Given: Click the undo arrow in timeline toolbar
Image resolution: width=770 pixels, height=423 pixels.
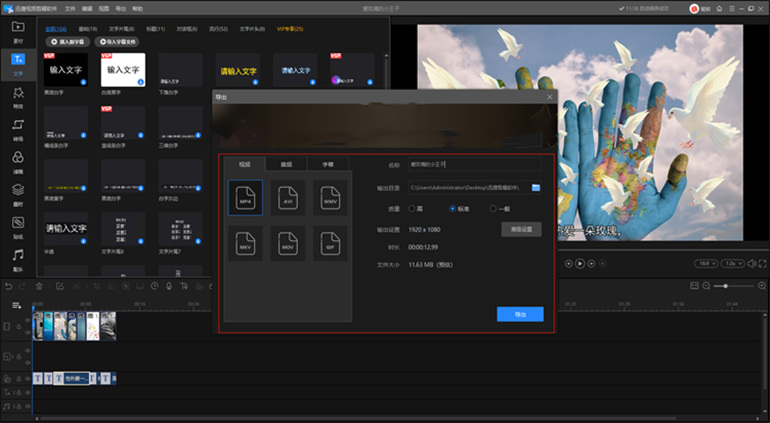Looking at the screenshot, I should (x=8, y=286).
